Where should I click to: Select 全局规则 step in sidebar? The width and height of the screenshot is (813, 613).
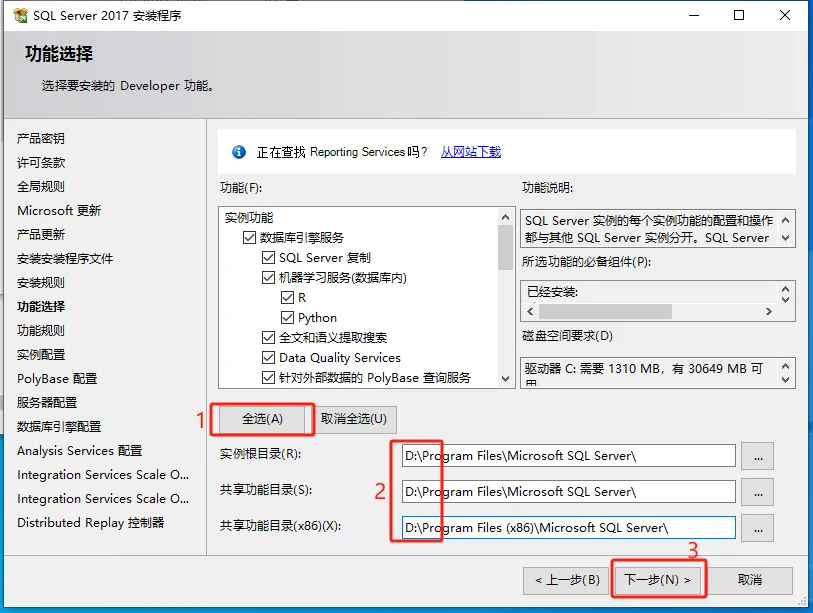pyautogui.click(x=41, y=187)
